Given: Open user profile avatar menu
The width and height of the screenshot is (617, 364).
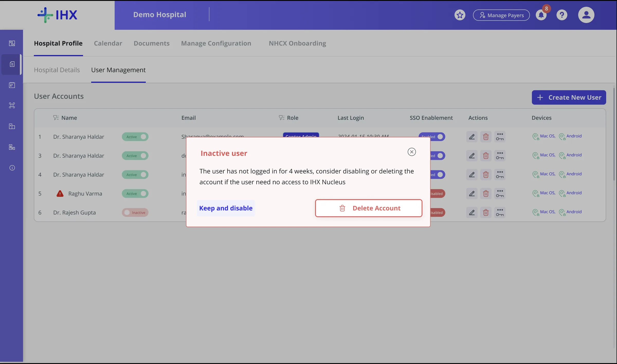Looking at the screenshot, I should pos(586,15).
